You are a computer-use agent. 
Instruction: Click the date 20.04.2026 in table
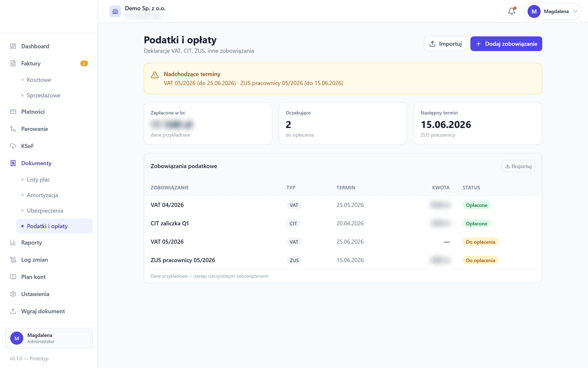pos(350,223)
